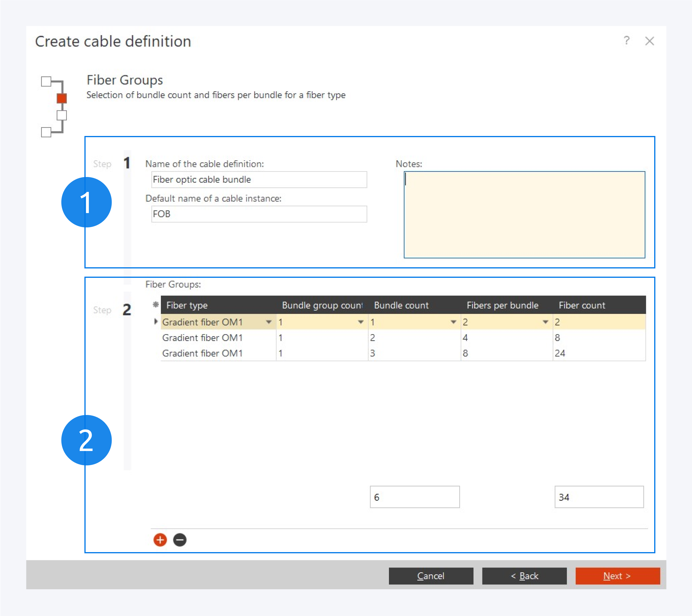Click the red active wizard step square
The image size is (692, 616).
(x=62, y=98)
